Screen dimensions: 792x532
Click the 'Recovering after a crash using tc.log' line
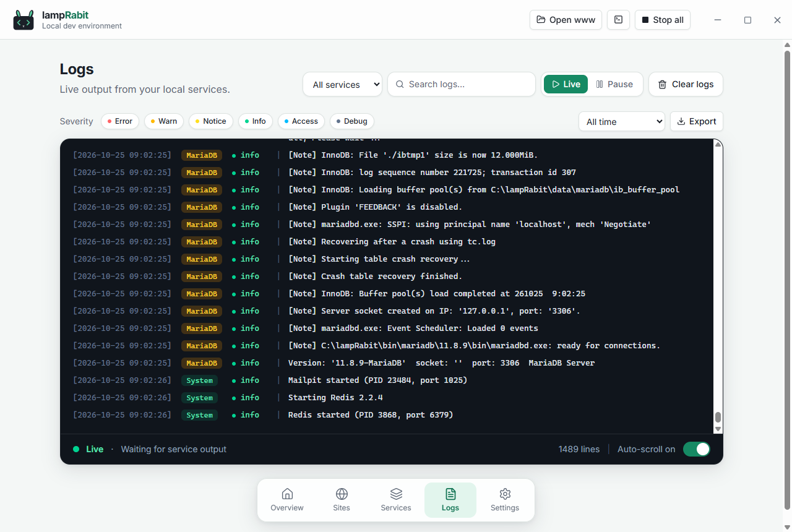(393, 242)
